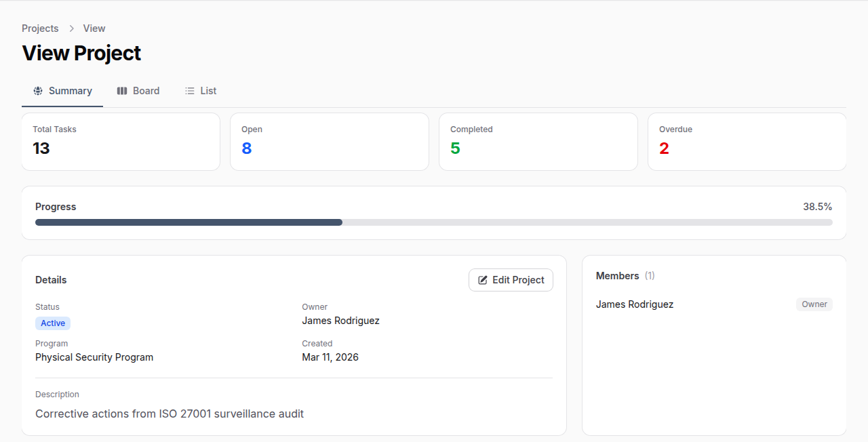The height and width of the screenshot is (442, 868).
Task: Select the Total Tasks card showing 13
Action: click(121, 141)
